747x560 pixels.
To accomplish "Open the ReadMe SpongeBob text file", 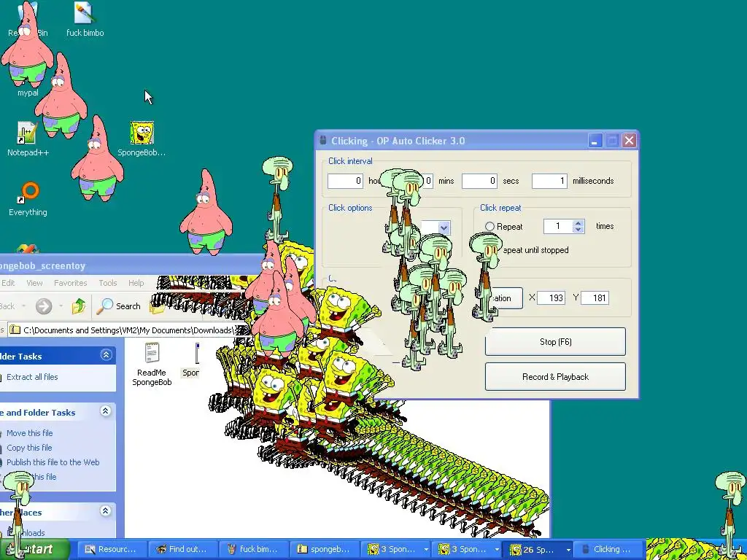I will [x=152, y=365].
